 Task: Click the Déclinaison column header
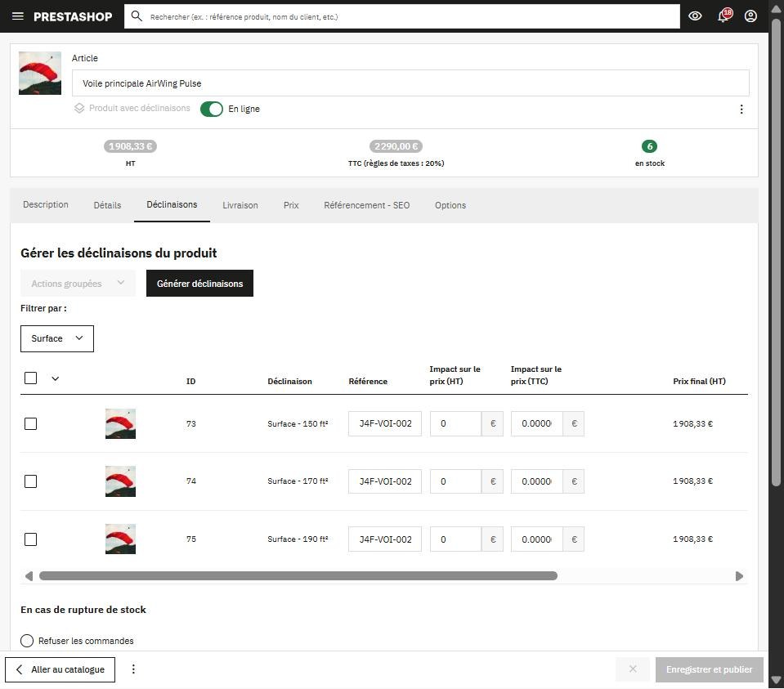289,381
